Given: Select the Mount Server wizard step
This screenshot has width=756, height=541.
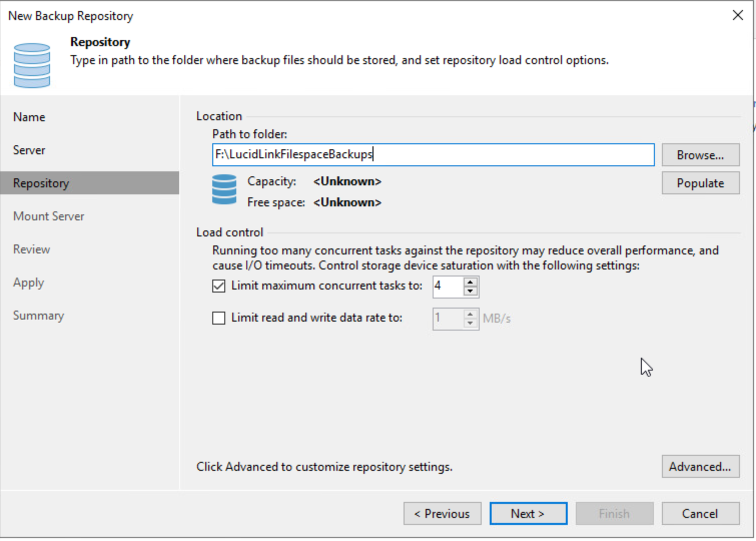Looking at the screenshot, I should (49, 216).
